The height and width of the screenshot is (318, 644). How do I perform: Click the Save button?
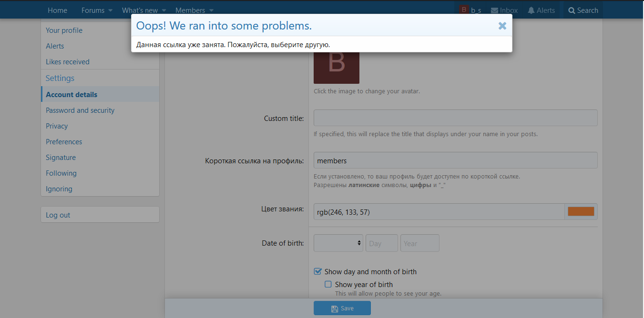pyautogui.click(x=342, y=308)
